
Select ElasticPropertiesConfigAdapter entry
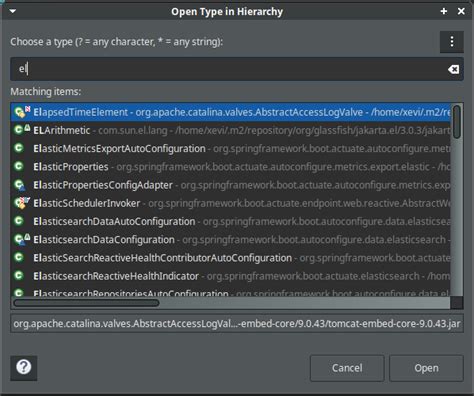(x=231, y=185)
